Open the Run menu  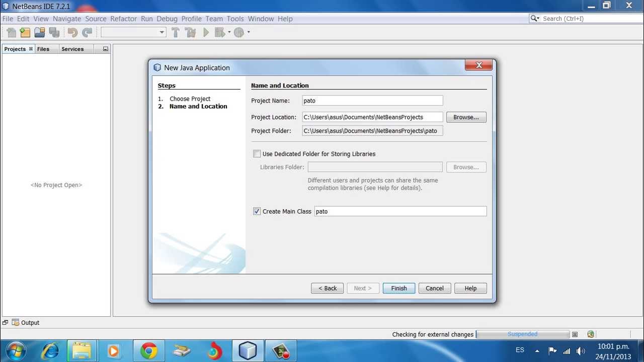click(147, 19)
